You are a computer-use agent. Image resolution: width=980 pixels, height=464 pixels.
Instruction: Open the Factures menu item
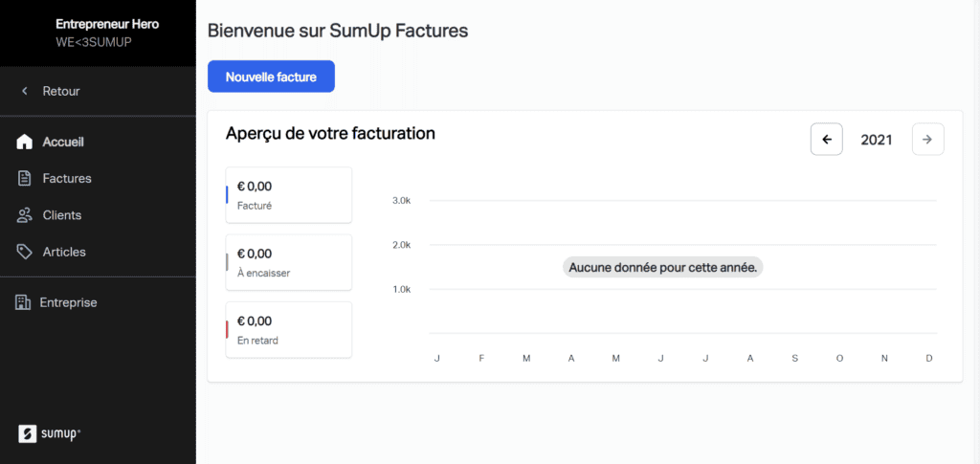click(x=67, y=179)
